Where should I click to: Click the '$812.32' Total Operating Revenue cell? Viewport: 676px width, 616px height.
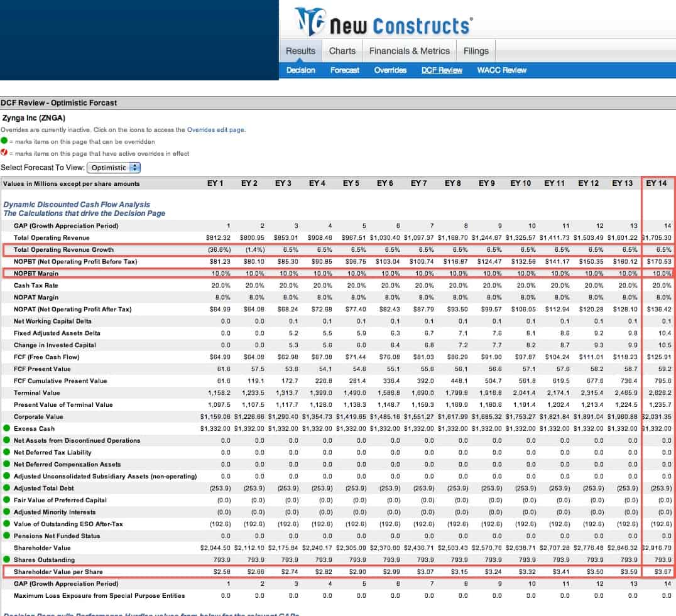218,238
